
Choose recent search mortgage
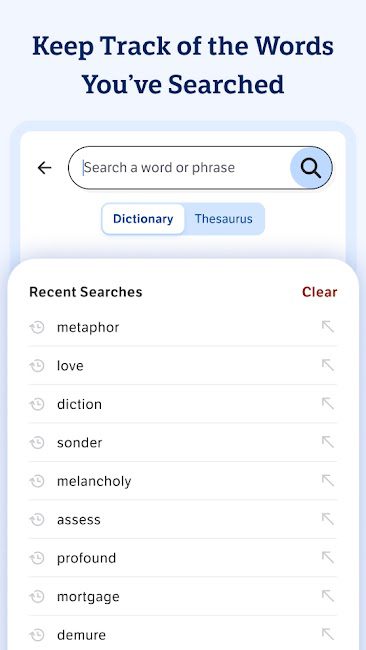click(x=183, y=596)
